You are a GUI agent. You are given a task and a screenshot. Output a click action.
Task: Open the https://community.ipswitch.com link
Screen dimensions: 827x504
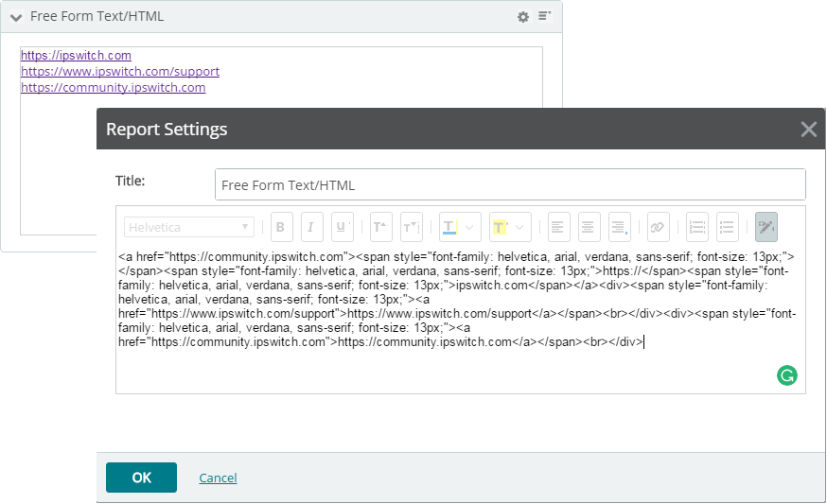pyautogui.click(x=114, y=88)
